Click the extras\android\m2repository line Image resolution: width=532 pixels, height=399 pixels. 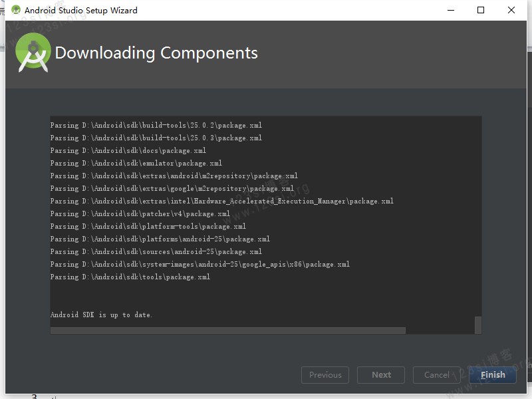coord(174,176)
